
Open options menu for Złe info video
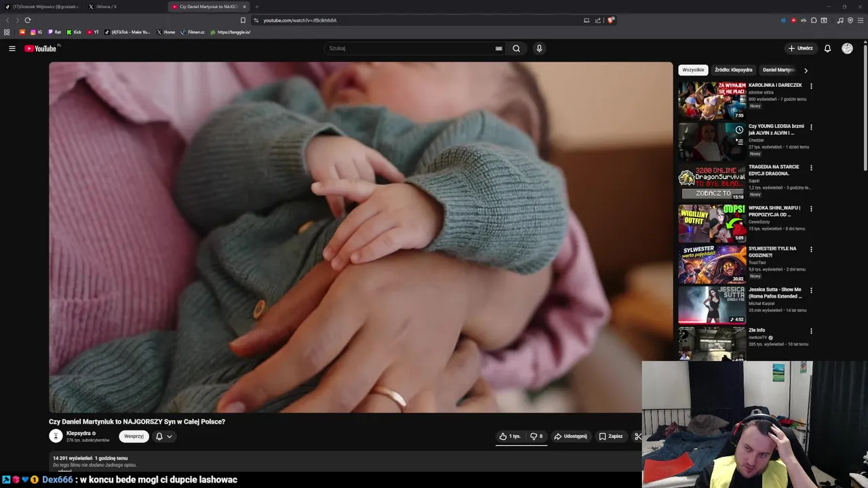(811, 331)
